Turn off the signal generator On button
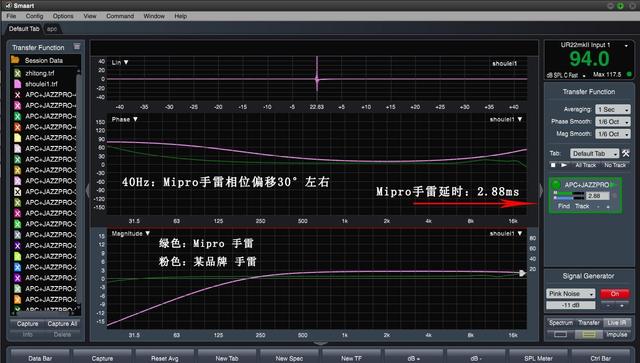Viewport: 640px width, 363px height. [615, 294]
